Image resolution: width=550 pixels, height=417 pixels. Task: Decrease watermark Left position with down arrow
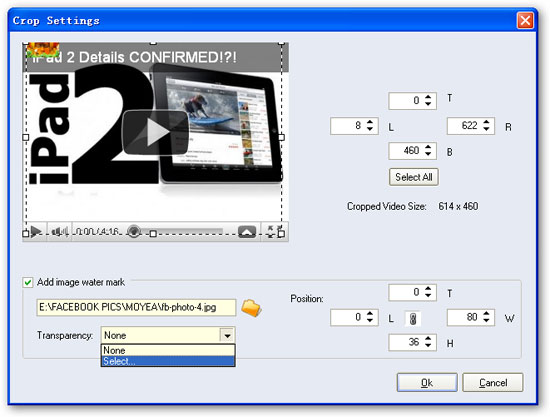point(370,321)
